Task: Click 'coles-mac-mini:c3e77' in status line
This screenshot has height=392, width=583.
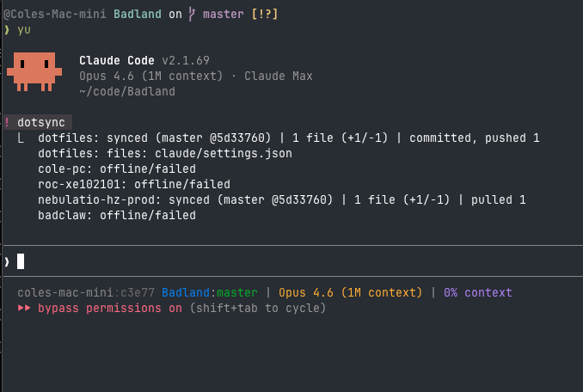Action: coord(86,293)
